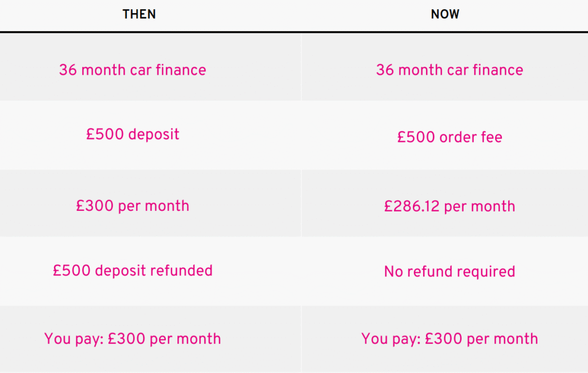The image size is (588, 373).
Task: Click the THEN column's You pay total
Action: (133, 339)
